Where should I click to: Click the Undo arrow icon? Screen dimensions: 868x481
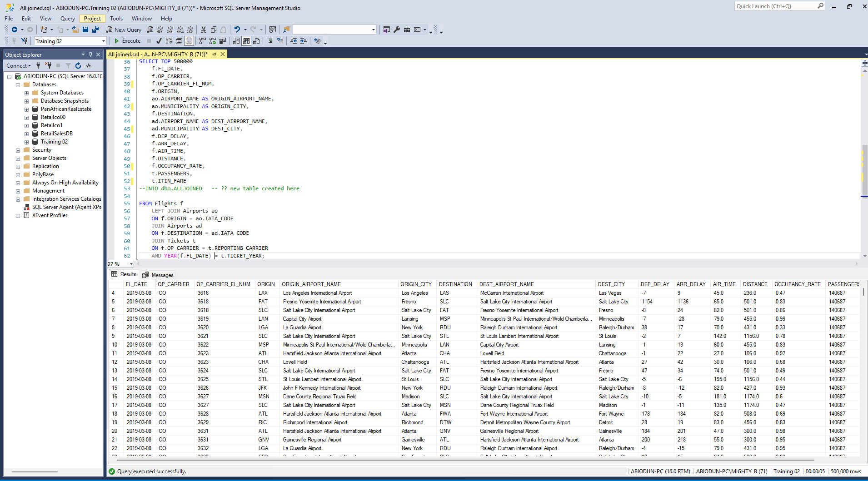pyautogui.click(x=237, y=30)
